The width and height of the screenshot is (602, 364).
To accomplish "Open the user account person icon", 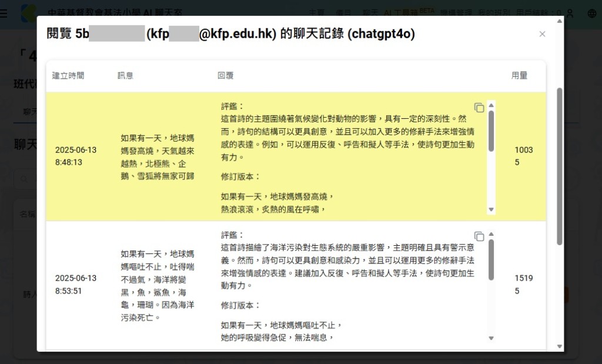I will (569, 12).
